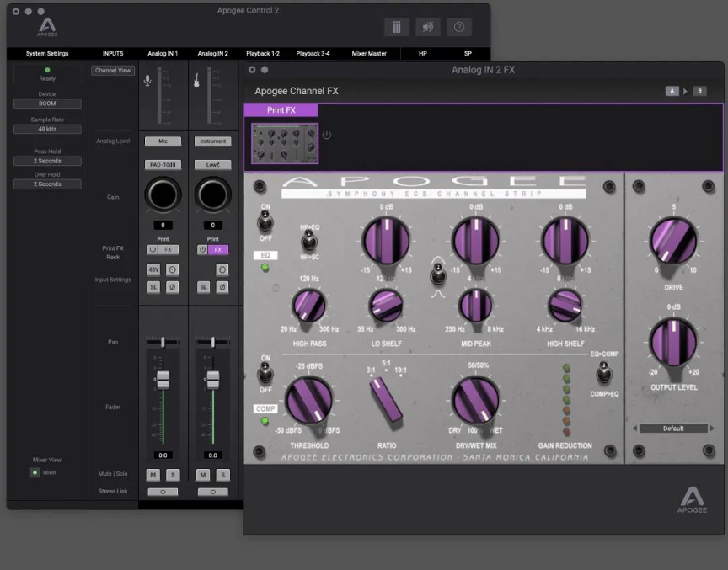
Task: Click the Analog IN 1 fader handle
Action: tap(163, 379)
